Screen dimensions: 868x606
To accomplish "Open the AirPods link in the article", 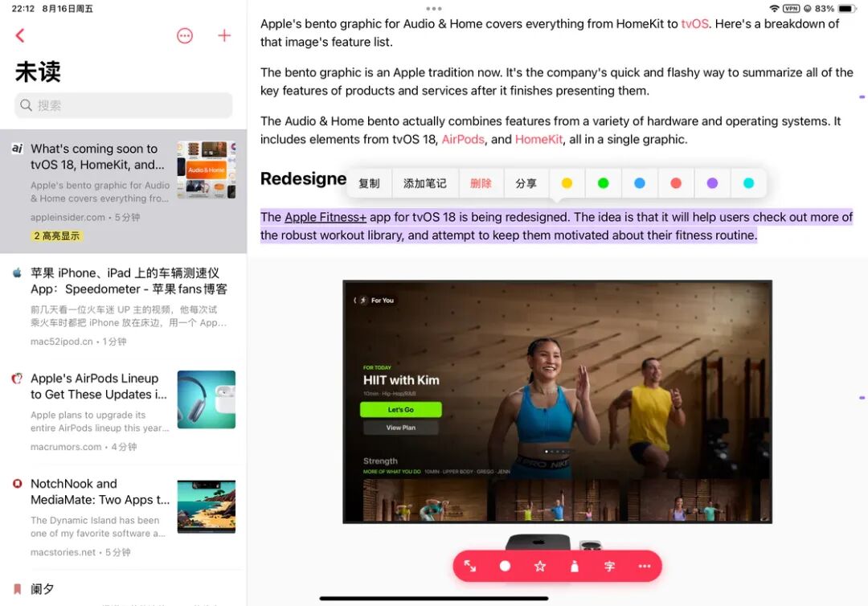I will pyautogui.click(x=463, y=140).
